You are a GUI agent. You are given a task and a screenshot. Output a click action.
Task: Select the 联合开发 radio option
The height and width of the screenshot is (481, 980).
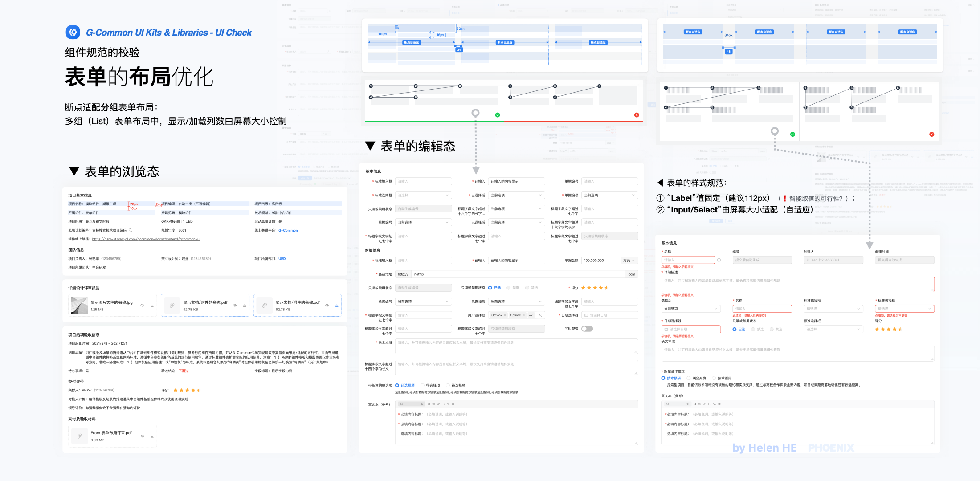pos(689,378)
